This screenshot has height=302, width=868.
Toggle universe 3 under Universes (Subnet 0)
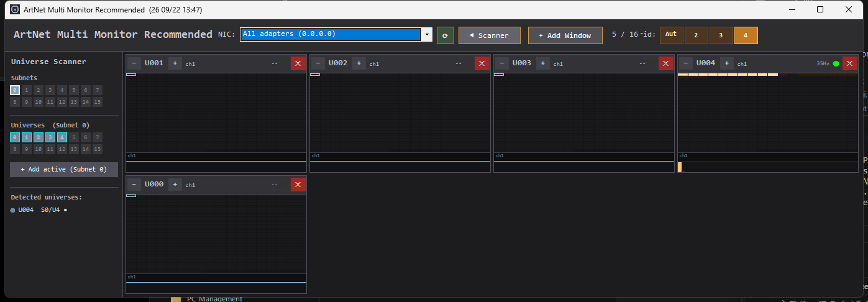(x=50, y=137)
